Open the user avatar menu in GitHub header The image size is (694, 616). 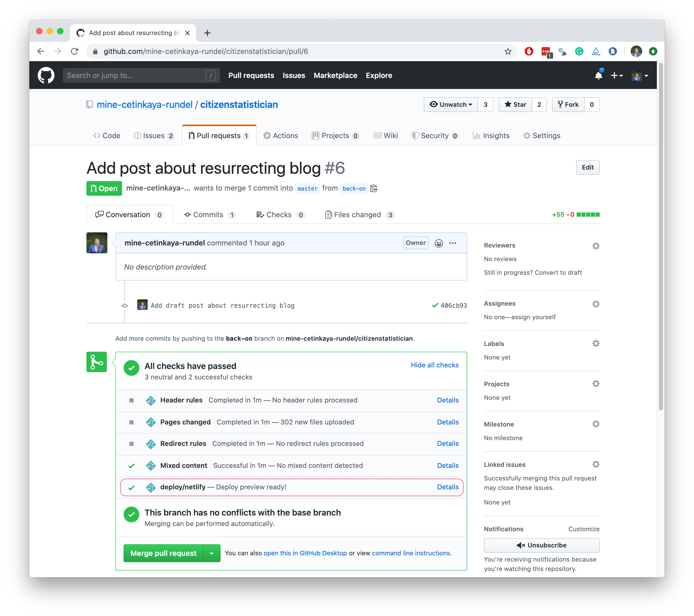tap(640, 76)
